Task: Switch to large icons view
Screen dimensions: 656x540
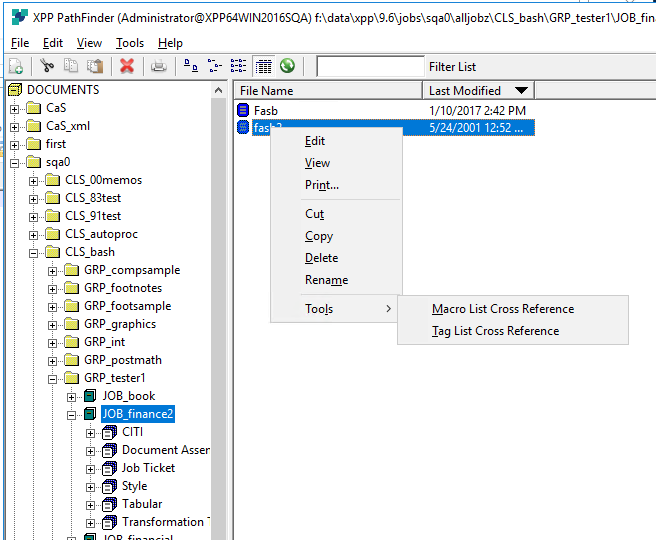Action: tap(191, 66)
